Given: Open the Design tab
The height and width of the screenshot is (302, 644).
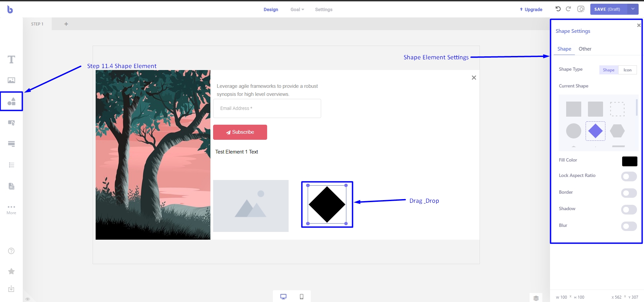Looking at the screenshot, I should [271, 10].
